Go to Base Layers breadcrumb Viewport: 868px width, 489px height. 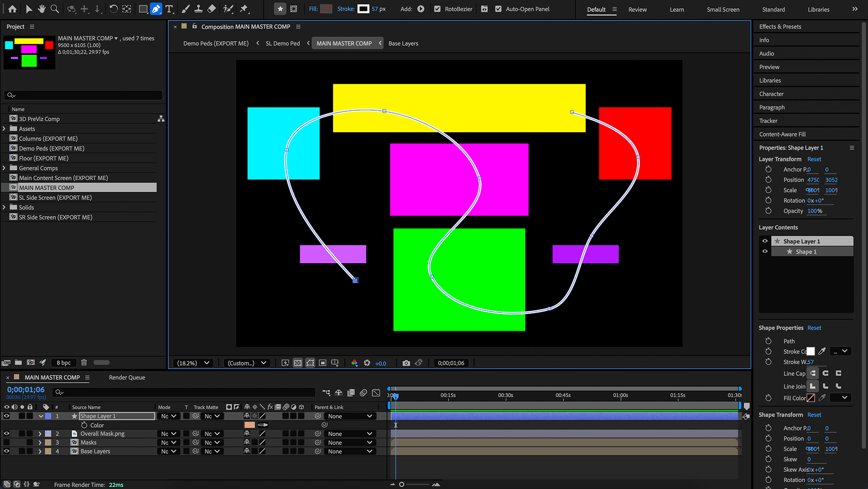403,43
